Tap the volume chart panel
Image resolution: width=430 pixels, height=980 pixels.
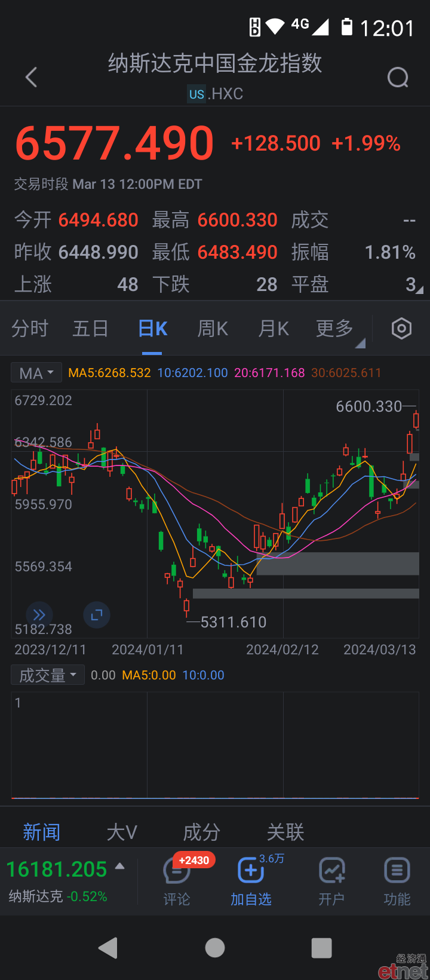click(215, 745)
